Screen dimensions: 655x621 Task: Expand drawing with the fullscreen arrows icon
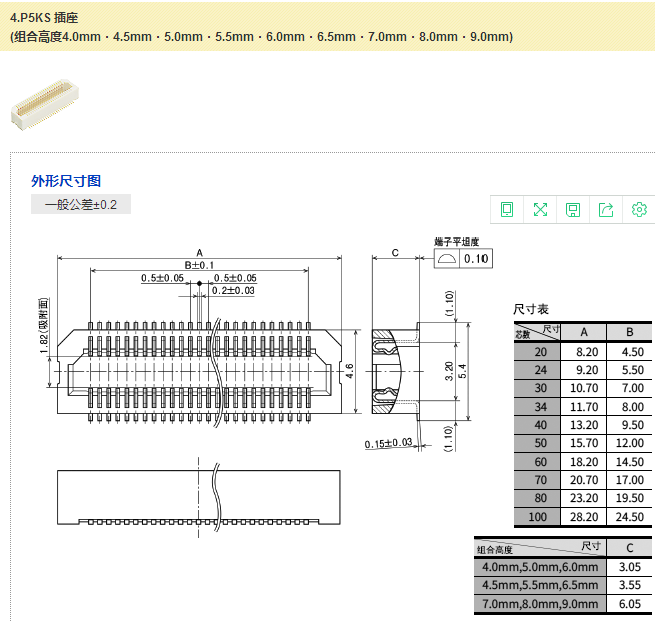540,209
